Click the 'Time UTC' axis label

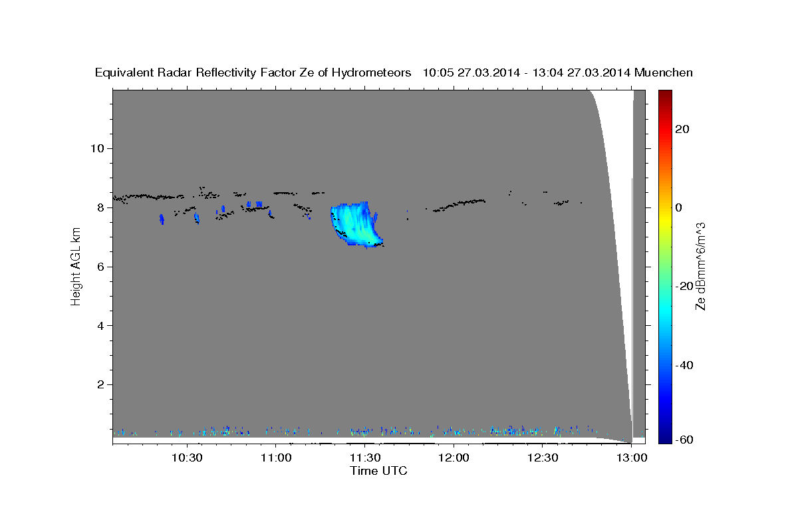point(378,471)
